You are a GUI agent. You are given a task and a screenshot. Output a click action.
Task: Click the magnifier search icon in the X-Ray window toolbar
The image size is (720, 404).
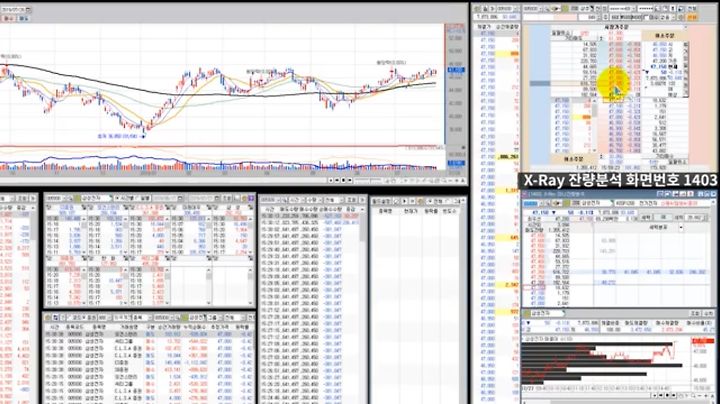(547, 203)
